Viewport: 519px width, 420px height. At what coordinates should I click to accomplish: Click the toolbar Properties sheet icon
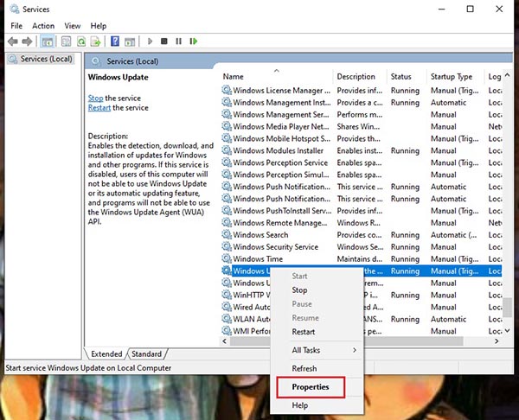(x=67, y=41)
